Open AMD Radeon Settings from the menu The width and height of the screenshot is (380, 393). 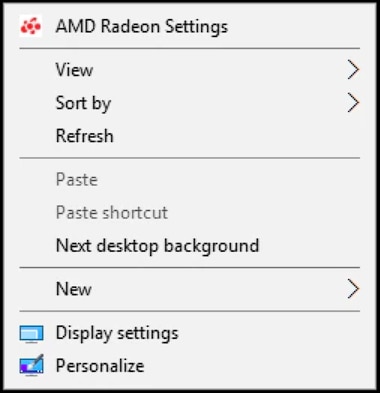(190, 26)
